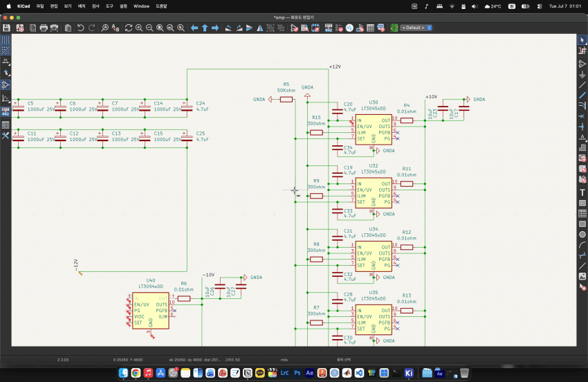Draw a circle shape tool

pyautogui.click(x=582, y=235)
